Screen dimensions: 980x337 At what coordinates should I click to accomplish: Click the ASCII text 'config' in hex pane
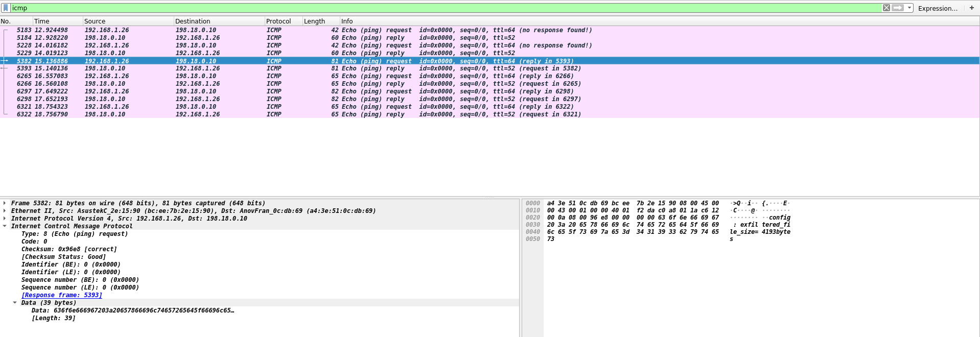(x=780, y=218)
